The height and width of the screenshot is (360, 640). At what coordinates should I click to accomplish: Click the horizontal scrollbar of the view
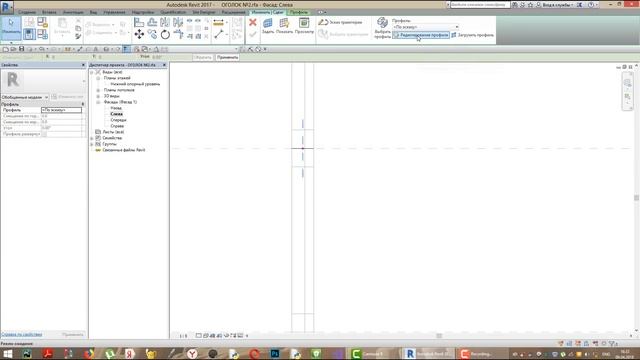(439, 336)
